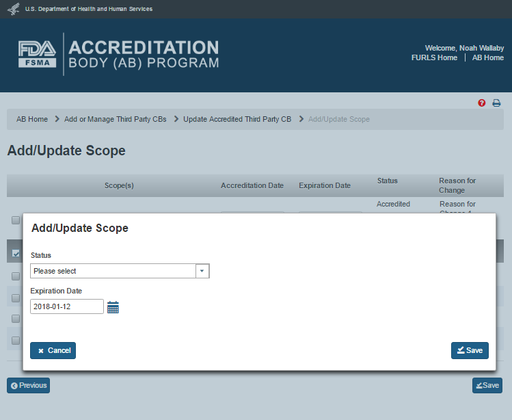Tick the first scope row checkbox

click(16, 220)
